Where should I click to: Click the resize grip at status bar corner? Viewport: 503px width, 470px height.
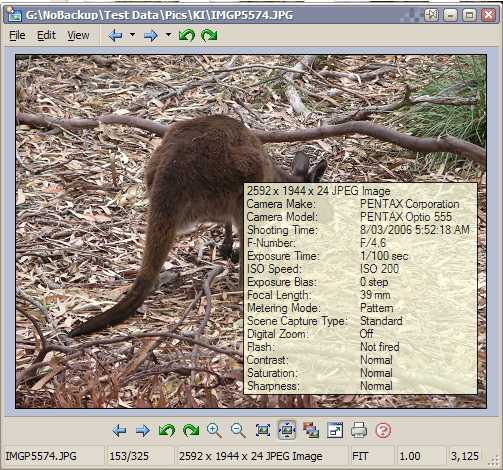coord(493,460)
